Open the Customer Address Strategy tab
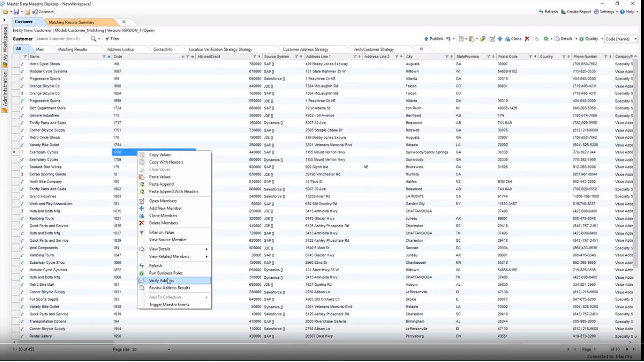Screen dimensions: 644x362 click(x=305, y=49)
